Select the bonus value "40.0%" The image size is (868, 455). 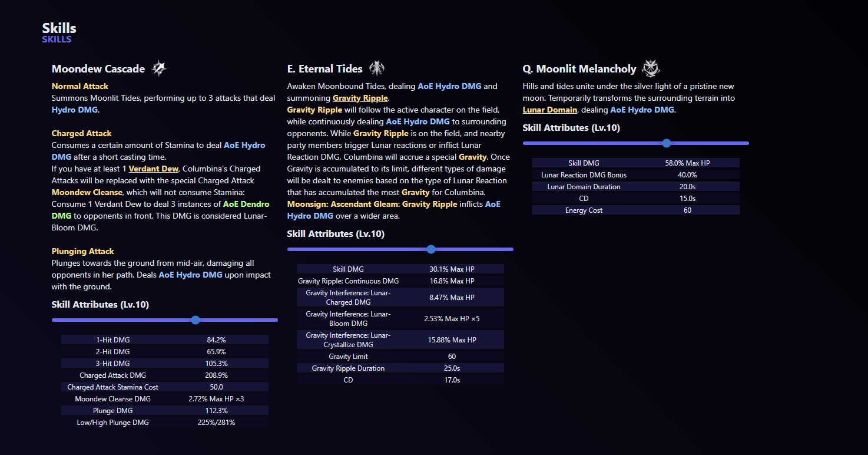[x=688, y=175]
